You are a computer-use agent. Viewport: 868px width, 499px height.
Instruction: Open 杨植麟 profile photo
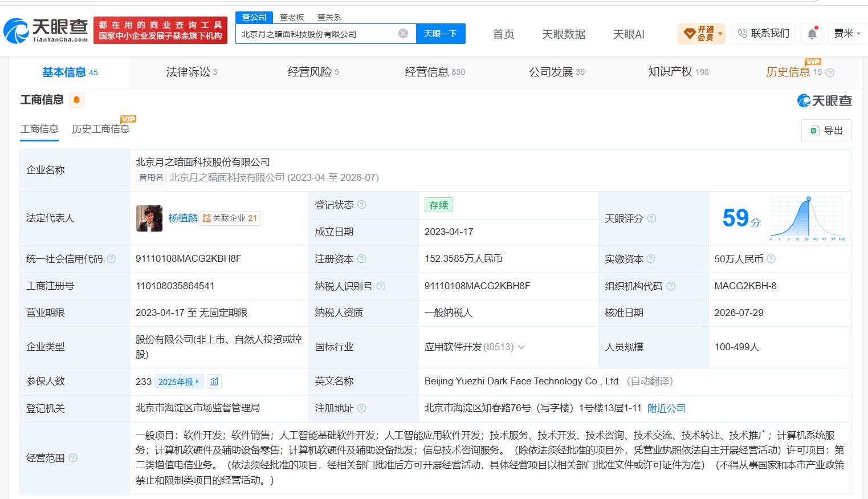149,218
